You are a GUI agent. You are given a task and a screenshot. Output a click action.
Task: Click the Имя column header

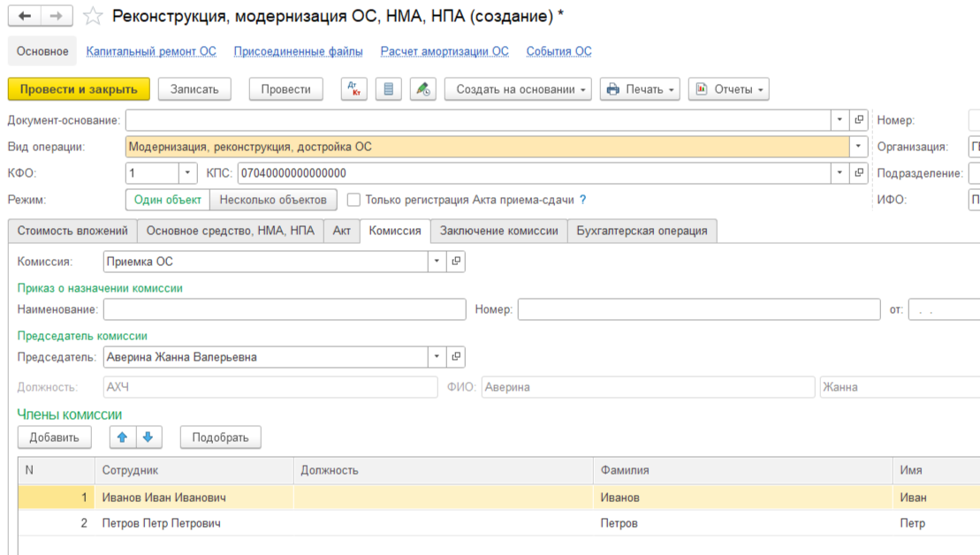tap(936, 470)
